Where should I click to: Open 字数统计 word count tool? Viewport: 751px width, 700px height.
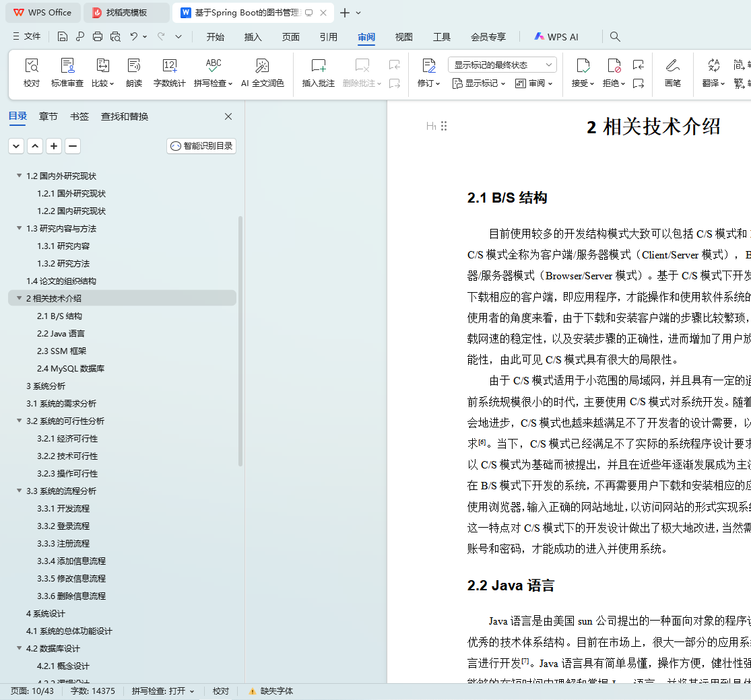pos(170,73)
